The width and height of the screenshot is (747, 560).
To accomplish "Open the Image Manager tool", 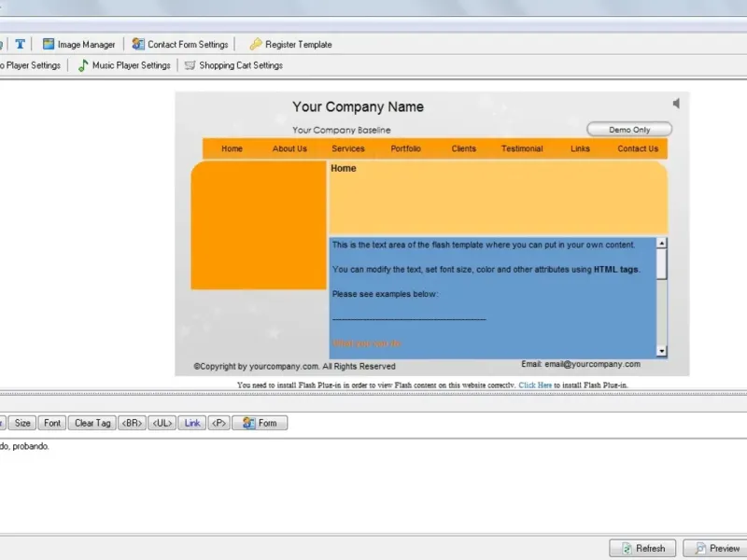I will pos(79,44).
